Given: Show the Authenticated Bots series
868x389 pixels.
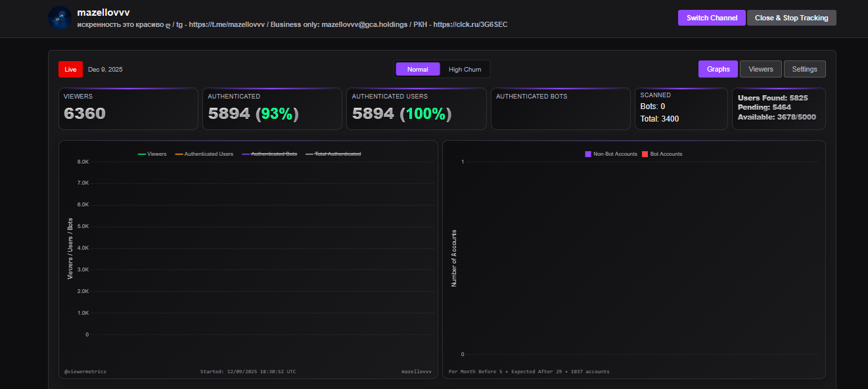Looking at the screenshot, I should (x=269, y=154).
